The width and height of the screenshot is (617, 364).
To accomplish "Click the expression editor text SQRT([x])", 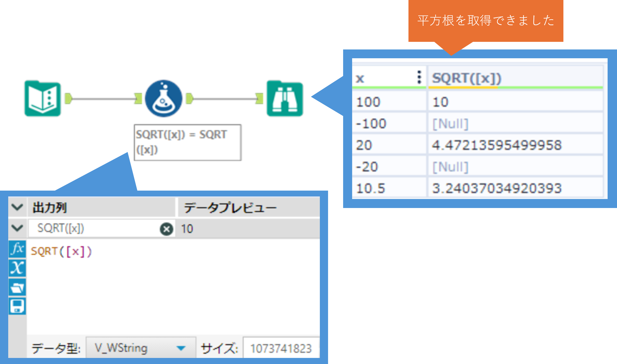I will [61, 251].
